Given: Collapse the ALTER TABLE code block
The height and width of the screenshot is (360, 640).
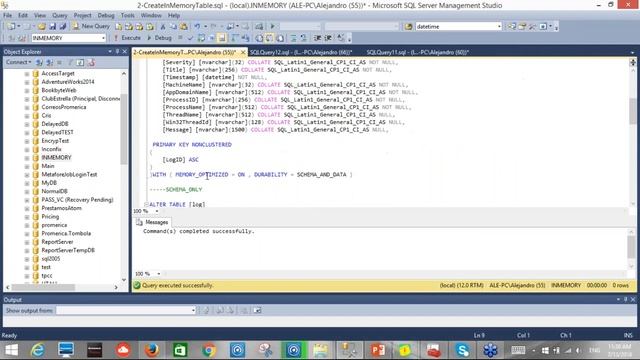Looking at the screenshot, I should coord(146,204).
